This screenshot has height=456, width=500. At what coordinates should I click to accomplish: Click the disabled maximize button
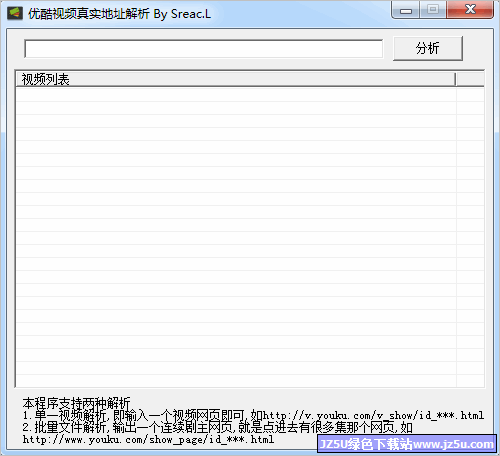[x=433, y=10]
